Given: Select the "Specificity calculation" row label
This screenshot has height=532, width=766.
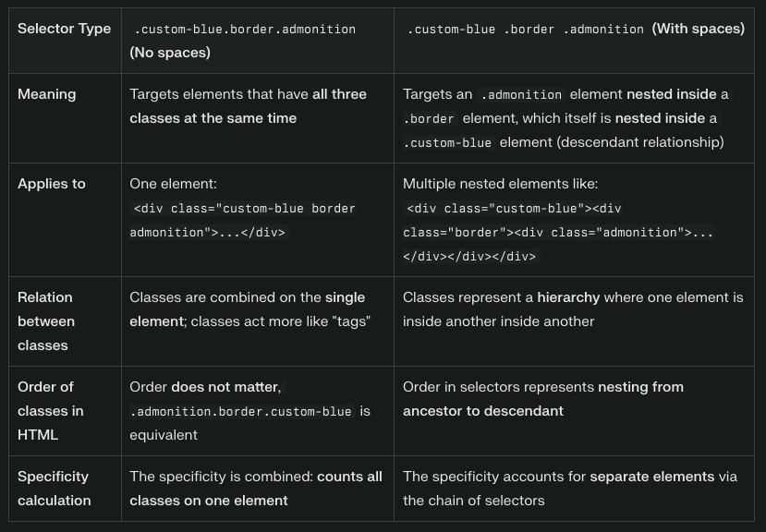Looking at the screenshot, I should 54,489.
